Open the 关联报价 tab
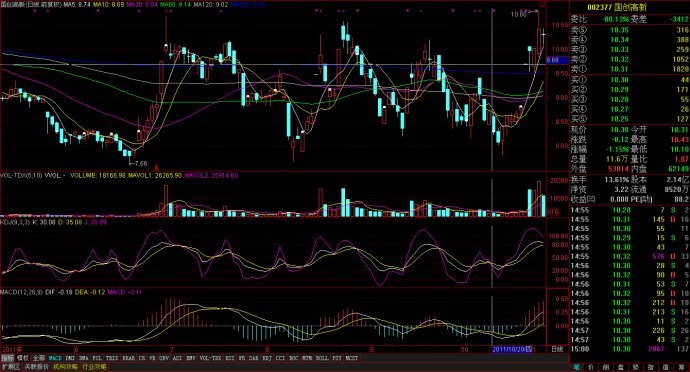690x372 pixels. click(x=37, y=367)
